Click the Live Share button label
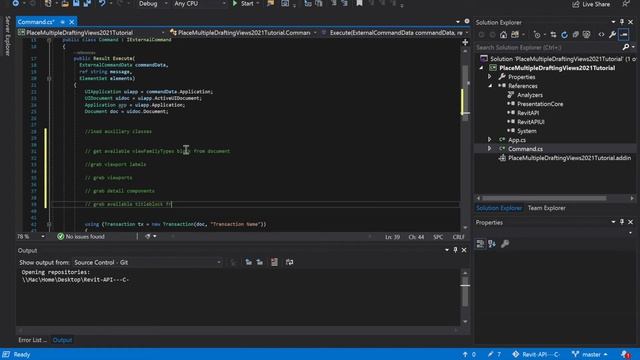The height and width of the screenshot is (360, 640). click(x=596, y=4)
